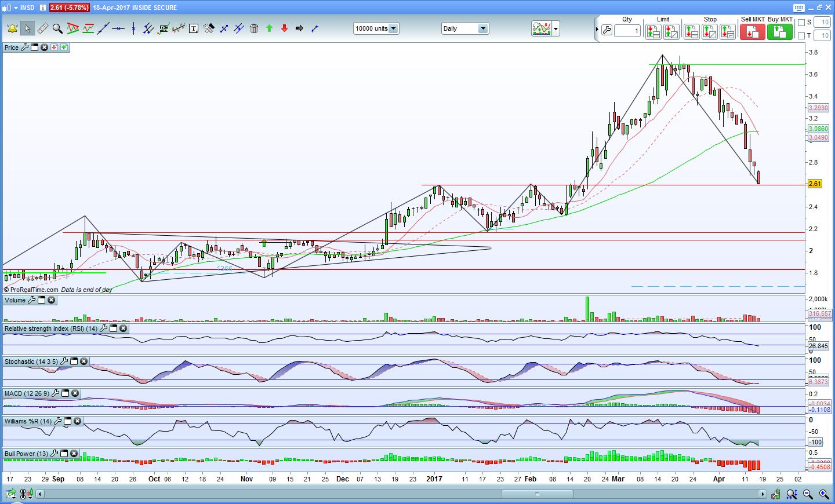Select the text annotation tool
The width and height of the screenshot is (835, 504).
pyautogui.click(x=194, y=28)
